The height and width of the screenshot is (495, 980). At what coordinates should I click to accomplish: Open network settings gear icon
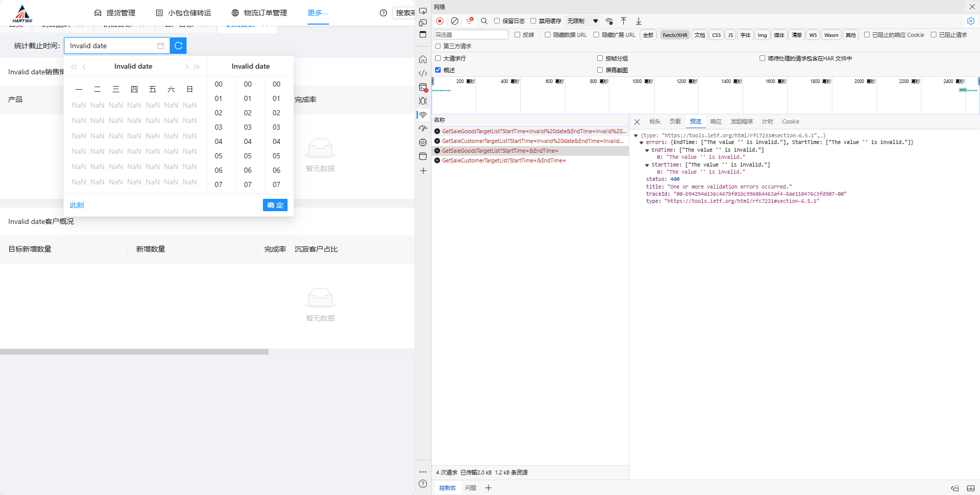[970, 21]
